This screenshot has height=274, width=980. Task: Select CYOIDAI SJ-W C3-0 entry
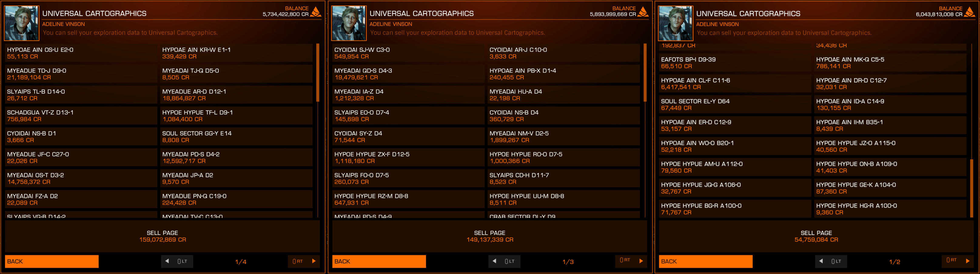tap(408, 53)
